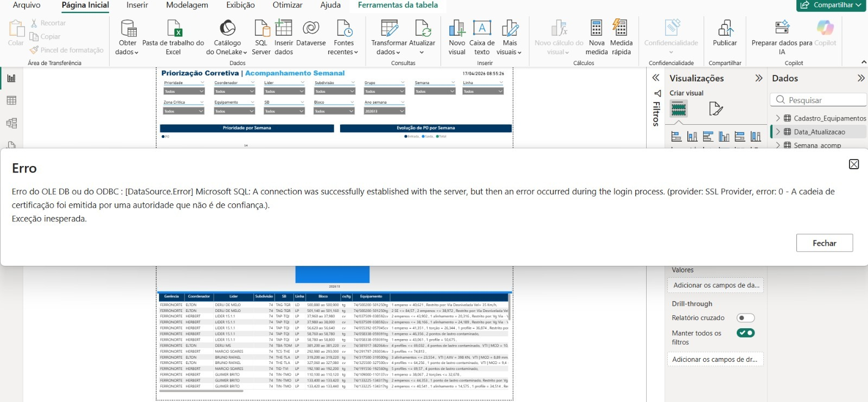Image resolution: width=868 pixels, height=402 pixels.
Task: Switch to Model view in left sidebar
Action: pyautogui.click(x=11, y=123)
